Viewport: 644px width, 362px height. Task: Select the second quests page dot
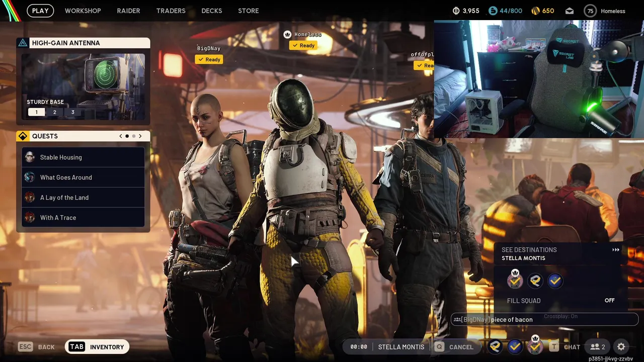(x=133, y=136)
